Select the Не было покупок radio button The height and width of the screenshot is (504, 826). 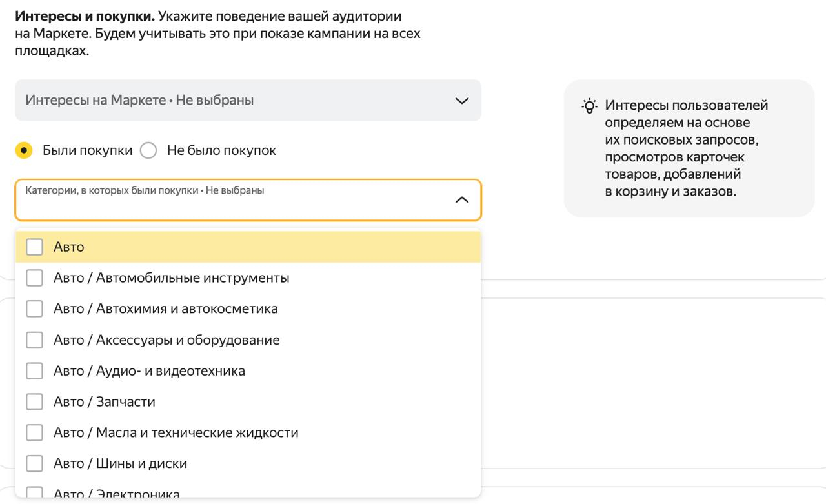click(148, 151)
